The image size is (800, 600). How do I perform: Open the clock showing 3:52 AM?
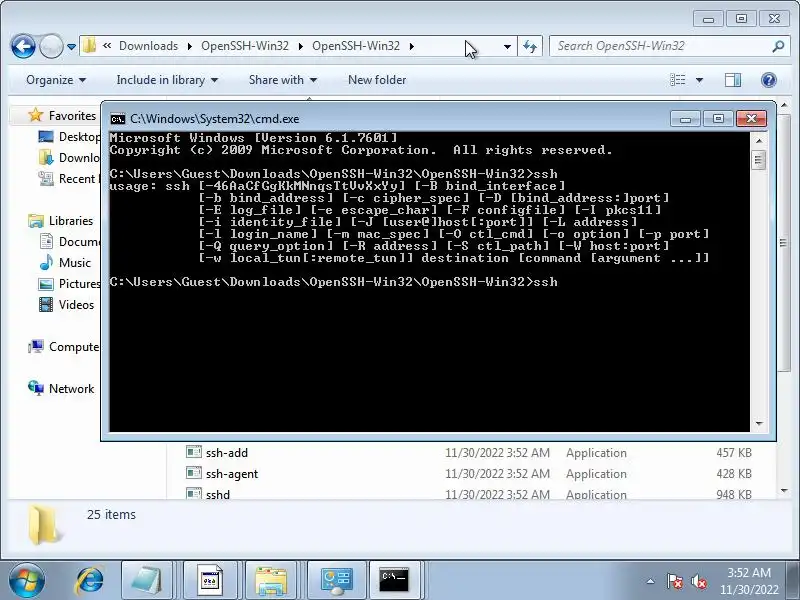pyautogui.click(x=748, y=581)
